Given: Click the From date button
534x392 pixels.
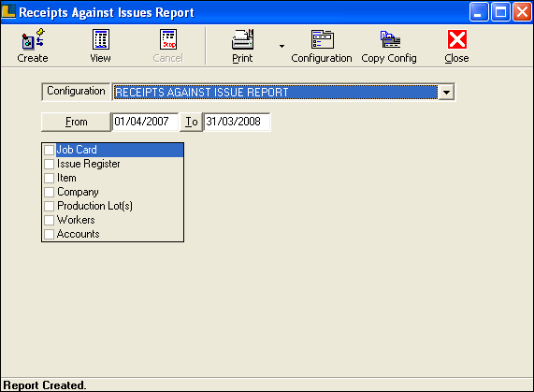Looking at the screenshot, I should pos(76,122).
